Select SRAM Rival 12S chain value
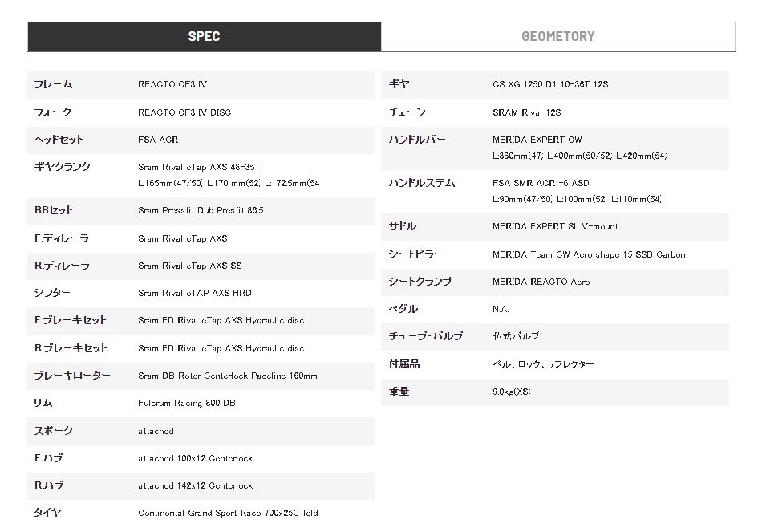The image size is (758, 532). 527,112
